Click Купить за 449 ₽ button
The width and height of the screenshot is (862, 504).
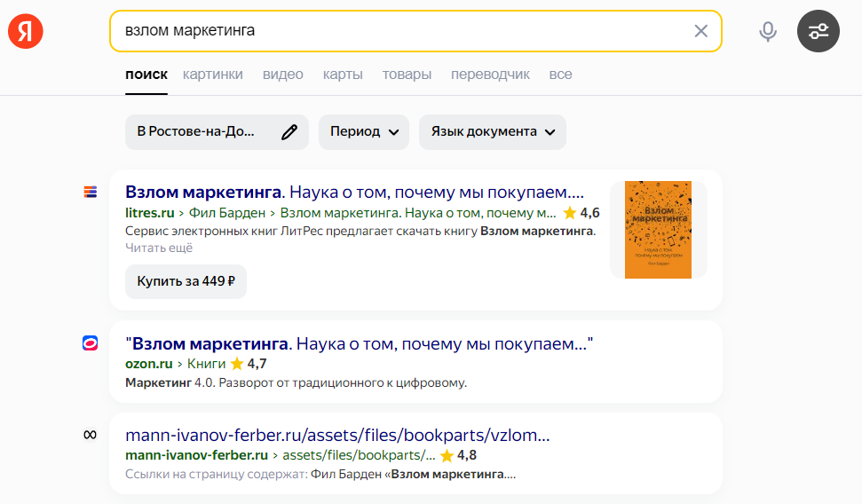[186, 281]
